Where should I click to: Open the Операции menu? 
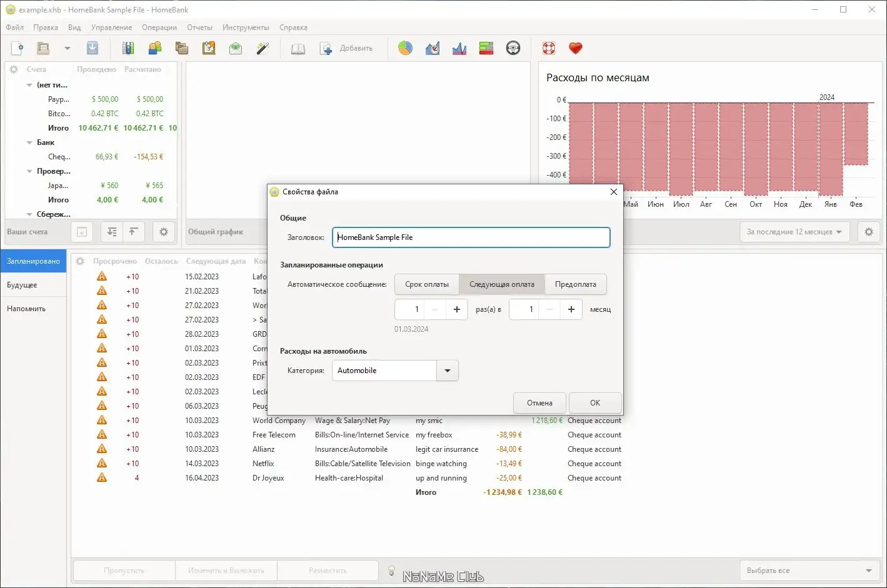pyautogui.click(x=159, y=27)
